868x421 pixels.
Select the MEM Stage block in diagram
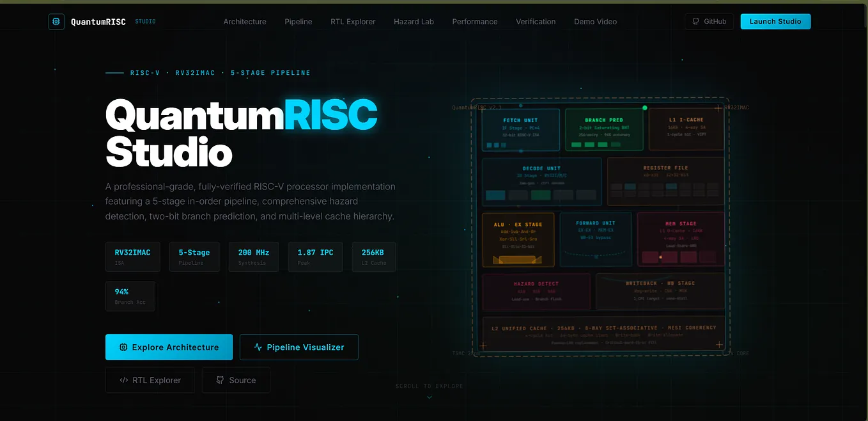[x=681, y=239]
